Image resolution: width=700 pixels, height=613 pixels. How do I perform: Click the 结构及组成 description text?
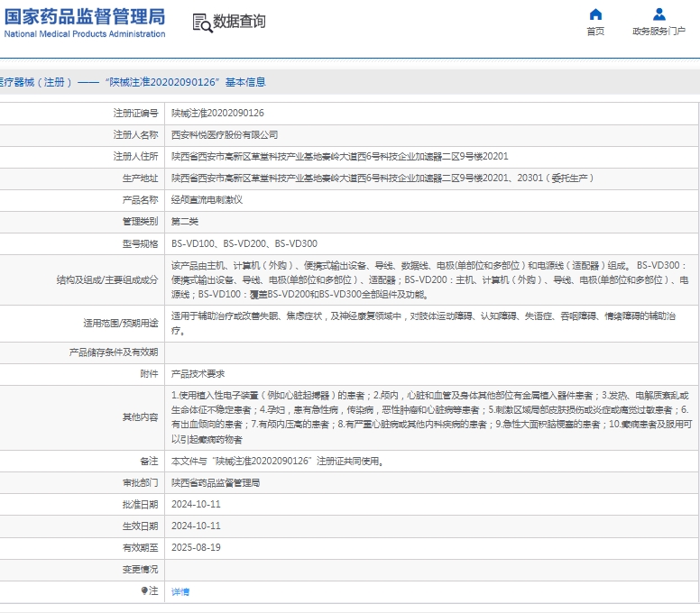(x=430, y=279)
